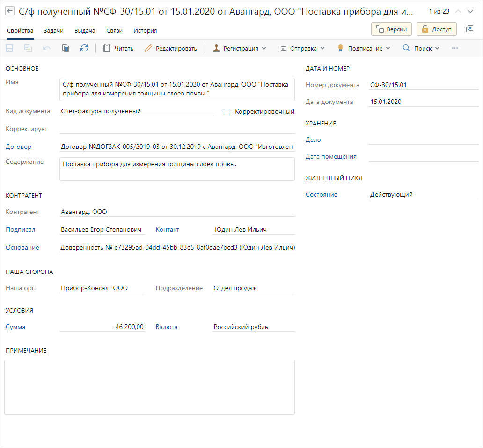Click the Версии button
The height and width of the screenshot is (448, 483).
391,29
